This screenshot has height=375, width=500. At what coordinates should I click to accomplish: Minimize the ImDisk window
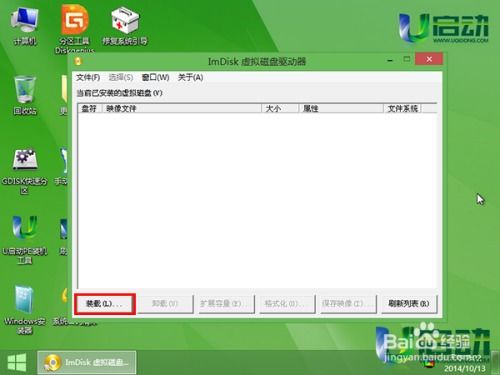[390, 60]
